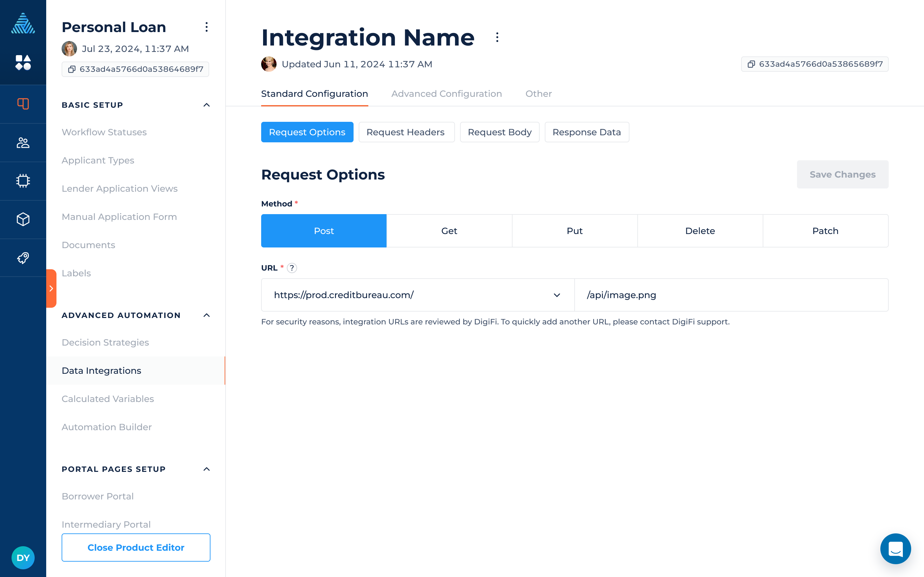The image size is (924, 577).
Task: Open the Request Headers tab
Action: (x=406, y=132)
